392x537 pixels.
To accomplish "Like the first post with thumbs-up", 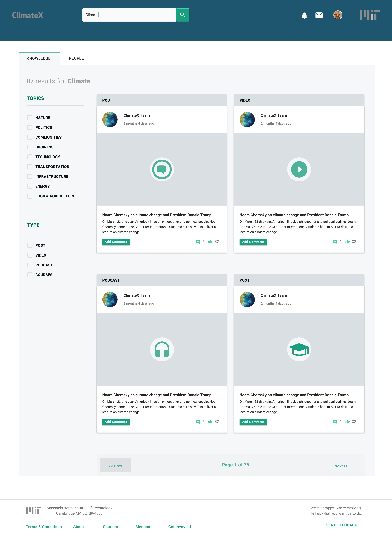I will (210, 242).
